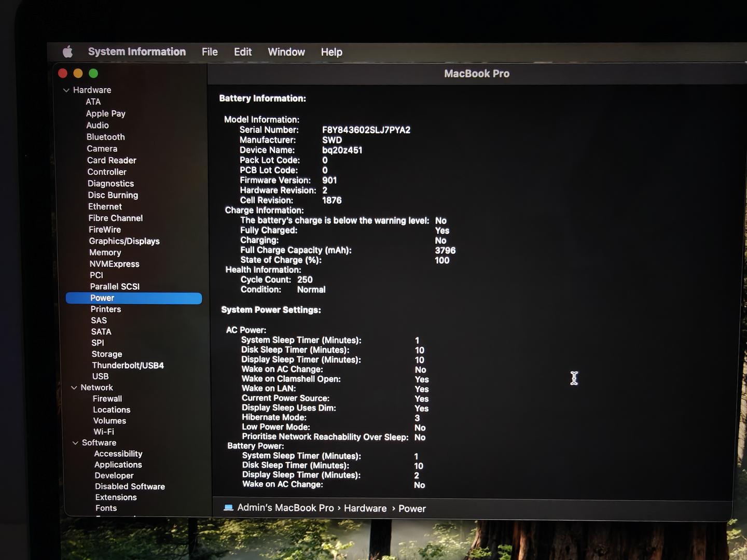Screen dimensions: 747x560
Task: Click the yellow minimize window button
Action: (78, 74)
